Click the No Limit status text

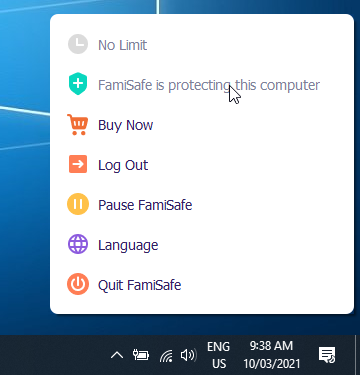[x=122, y=45]
